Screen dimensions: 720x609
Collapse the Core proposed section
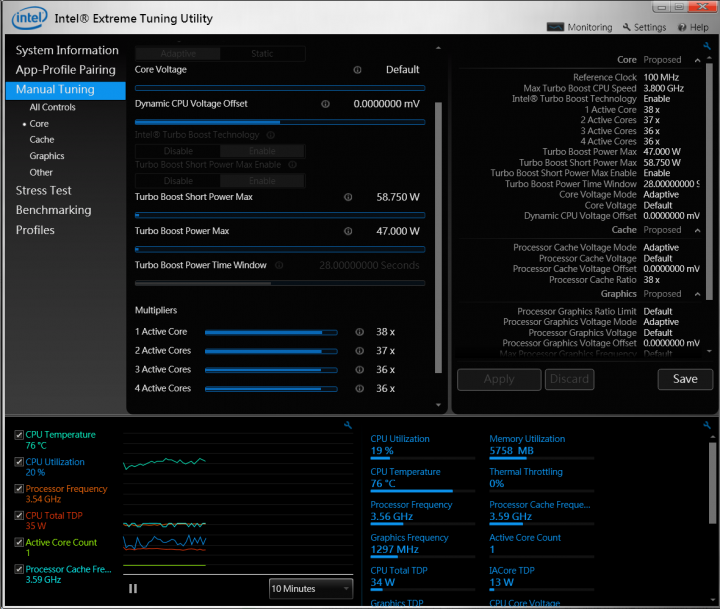click(697, 60)
